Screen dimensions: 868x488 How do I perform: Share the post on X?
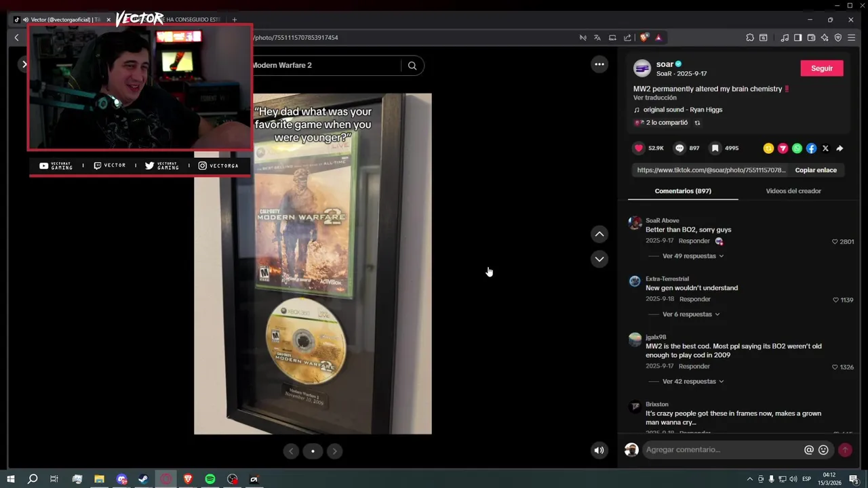825,148
